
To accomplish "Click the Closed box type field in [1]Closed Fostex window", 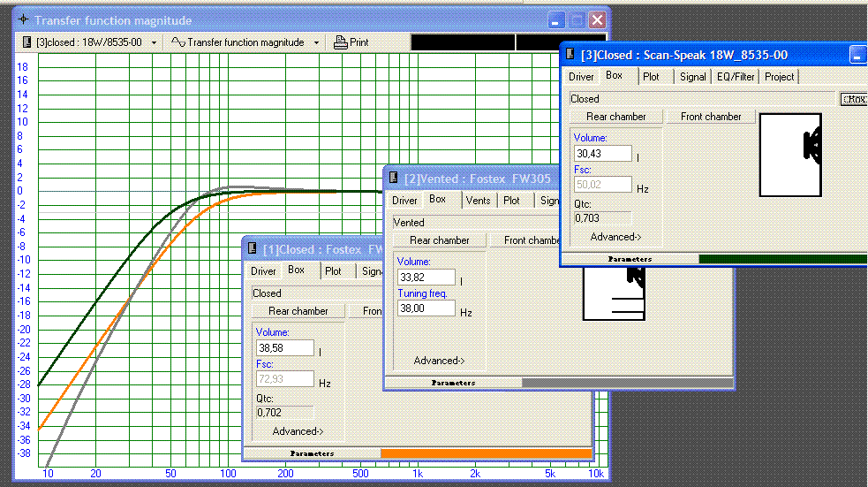I will (315, 293).
